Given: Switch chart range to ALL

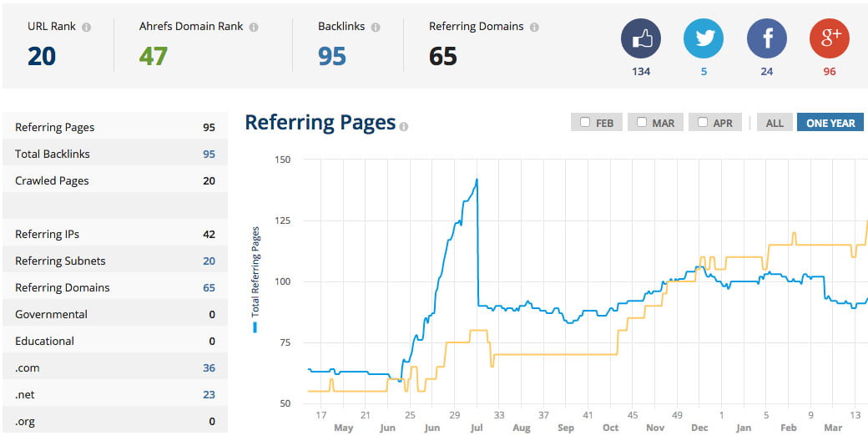Looking at the screenshot, I should (775, 123).
